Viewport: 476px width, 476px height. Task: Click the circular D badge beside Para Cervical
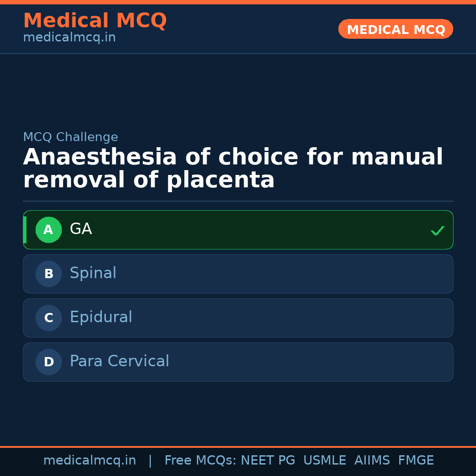pos(48,362)
